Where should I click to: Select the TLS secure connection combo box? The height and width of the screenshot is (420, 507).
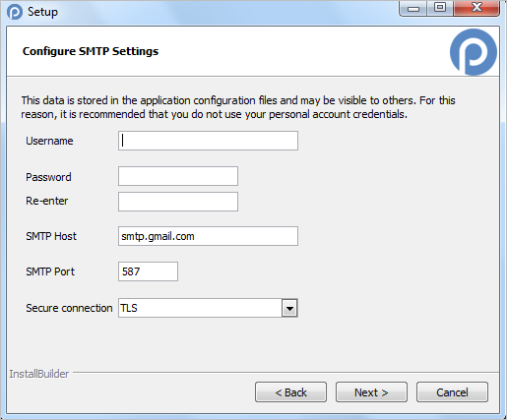coord(208,308)
